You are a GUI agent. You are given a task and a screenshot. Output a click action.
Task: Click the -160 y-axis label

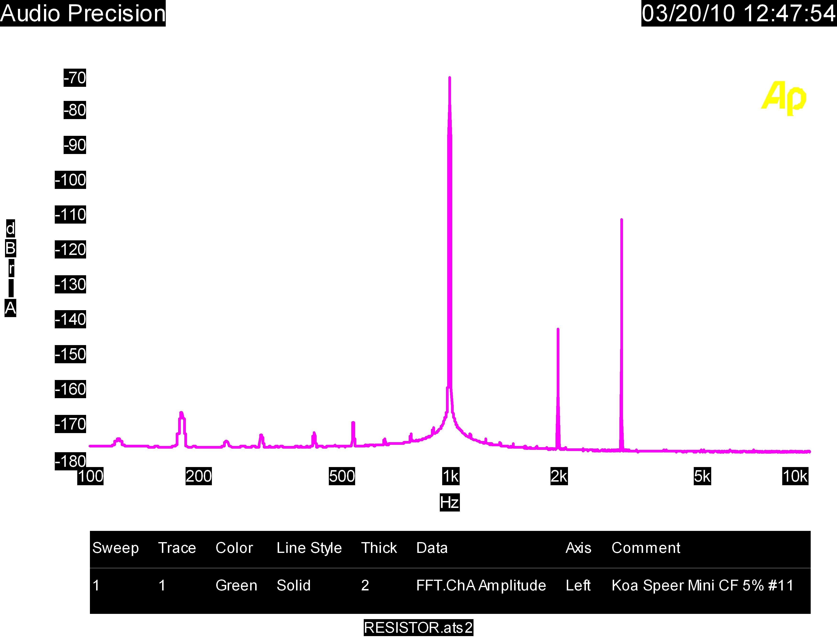[71, 389]
